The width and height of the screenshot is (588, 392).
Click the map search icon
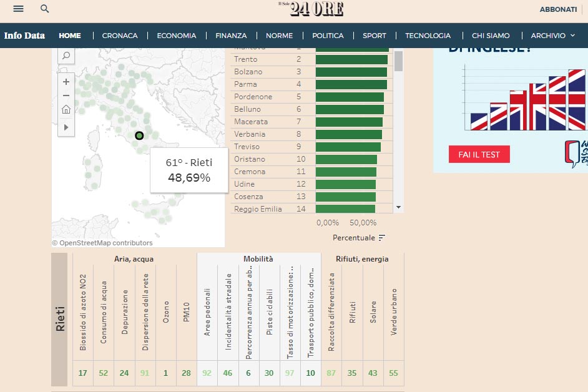tap(66, 56)
